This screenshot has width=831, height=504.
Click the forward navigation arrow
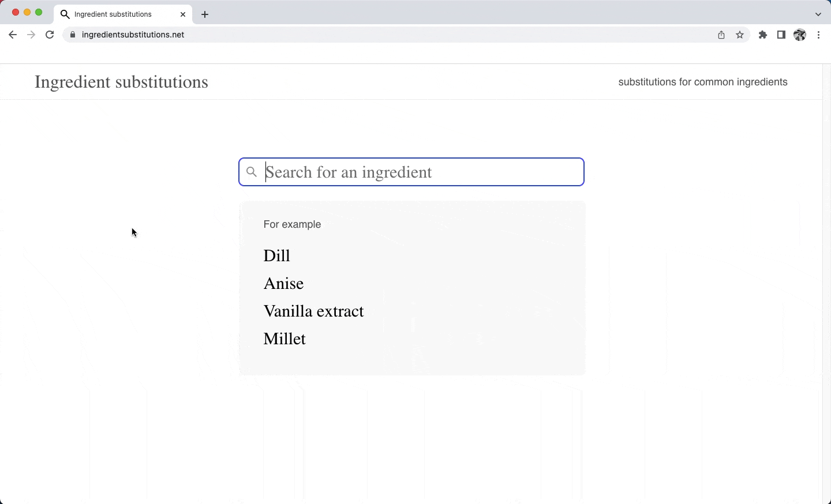tap(31, 35)
